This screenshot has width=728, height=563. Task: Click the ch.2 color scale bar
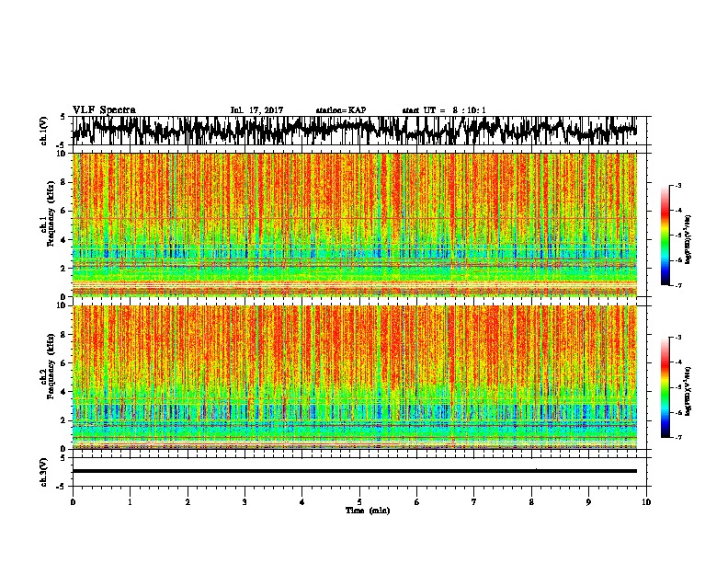click(665, 387)
